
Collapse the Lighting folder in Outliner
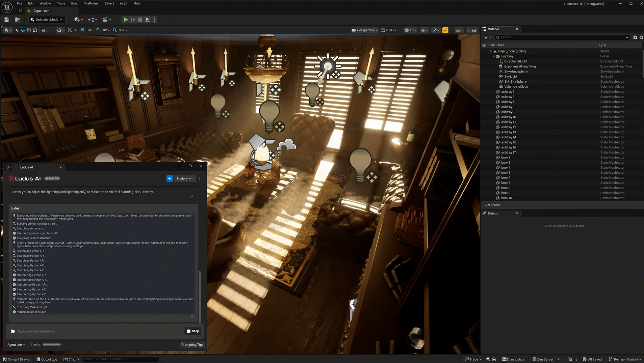pyautogui.click(x=494, y=56)
